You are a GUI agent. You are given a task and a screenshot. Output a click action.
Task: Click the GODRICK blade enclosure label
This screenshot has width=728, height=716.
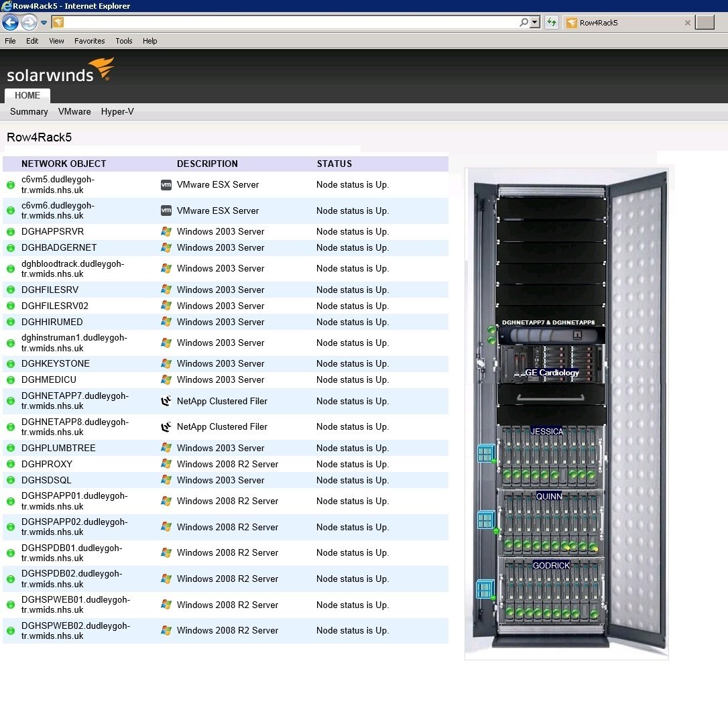[551, 566]
